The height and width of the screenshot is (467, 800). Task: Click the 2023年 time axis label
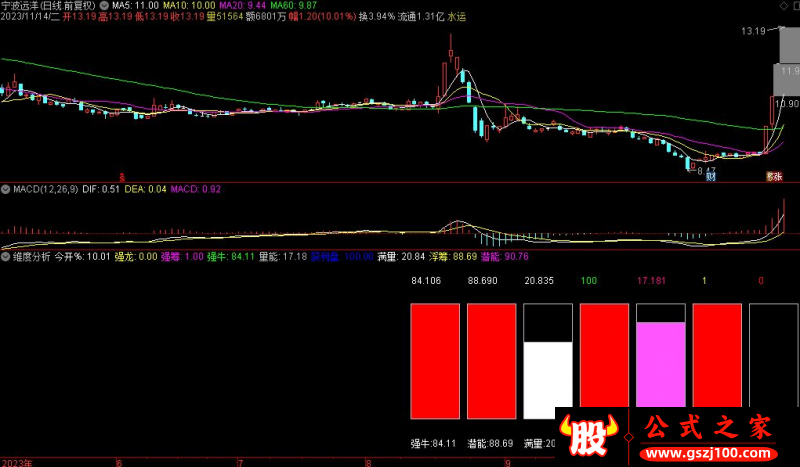16,463
